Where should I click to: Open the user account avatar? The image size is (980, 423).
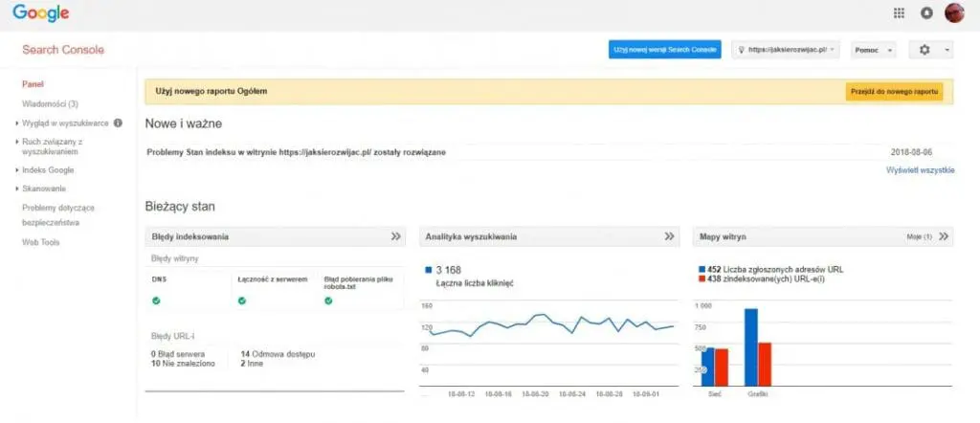pyautogui.click(x=954, y=13)
